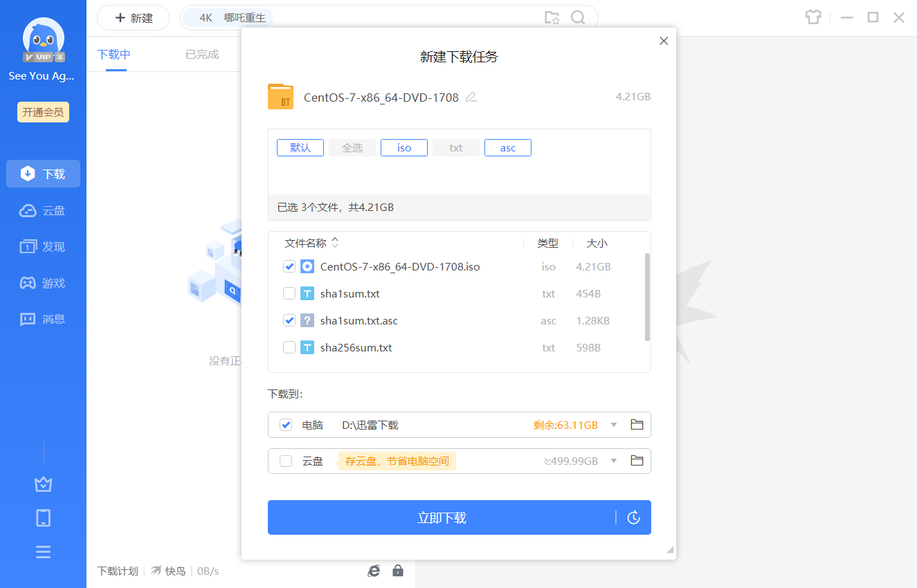Viewport: 917px width, 588px height.
Task: Click the pencil rename icon beside task name
Action: coord(471,98)
